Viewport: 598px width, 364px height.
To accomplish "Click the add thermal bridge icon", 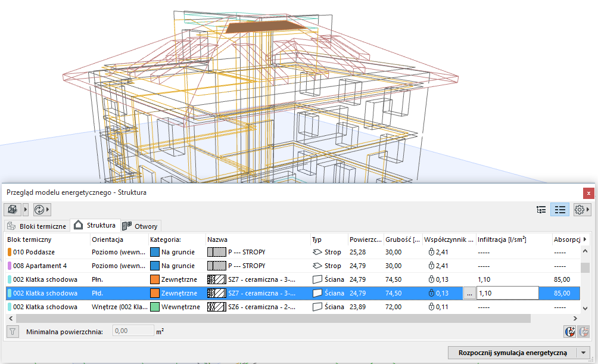I will [569, 331].
